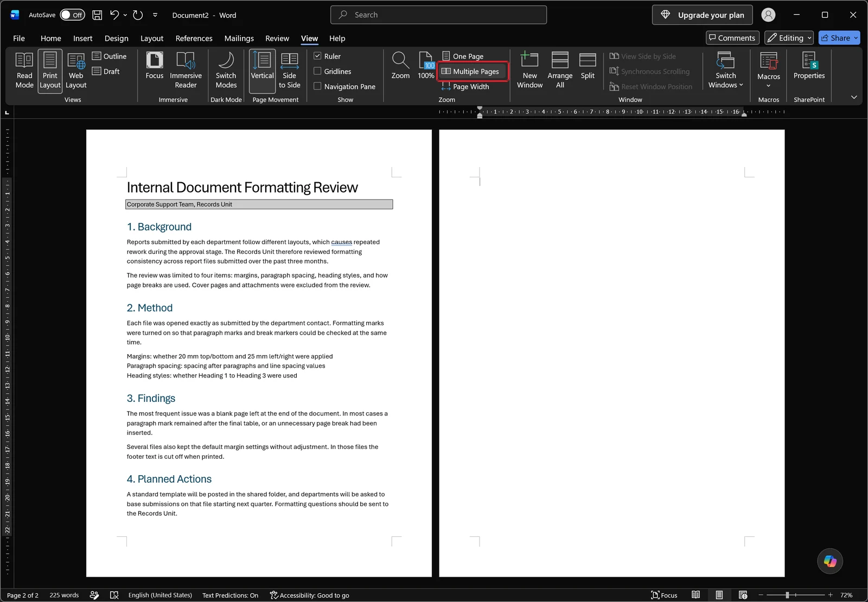Screen dimensions: 868x602
Task: Switch to Web Layout view
Action: tap(76, 71)
